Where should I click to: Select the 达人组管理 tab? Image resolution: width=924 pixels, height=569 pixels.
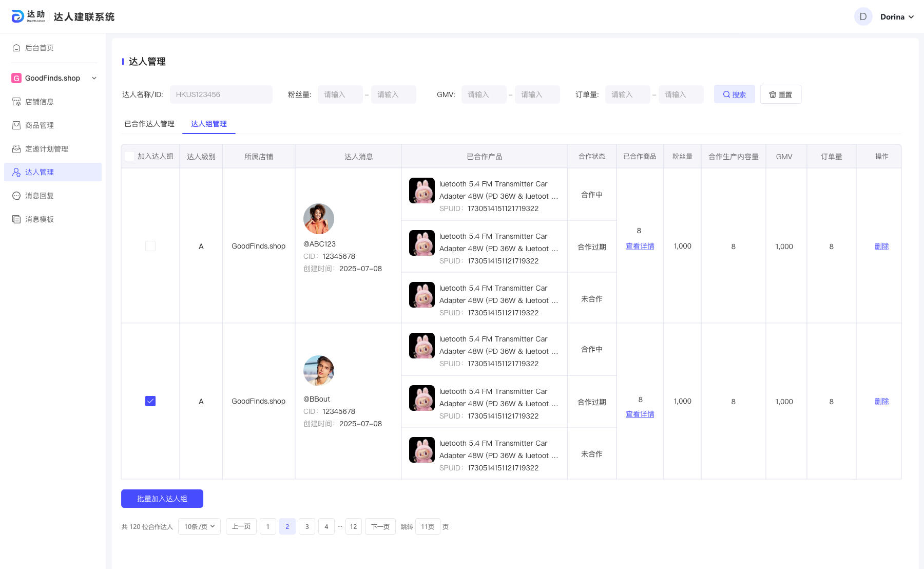(x=209, y=124)
